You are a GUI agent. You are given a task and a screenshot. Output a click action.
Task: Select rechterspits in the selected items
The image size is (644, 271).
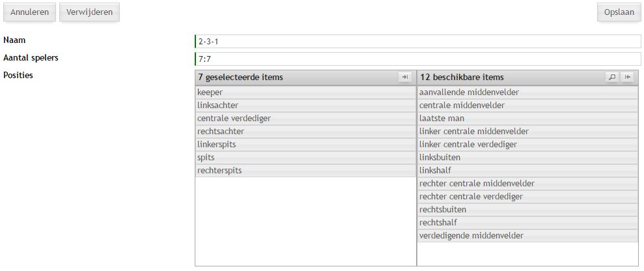tap(305, 171)
